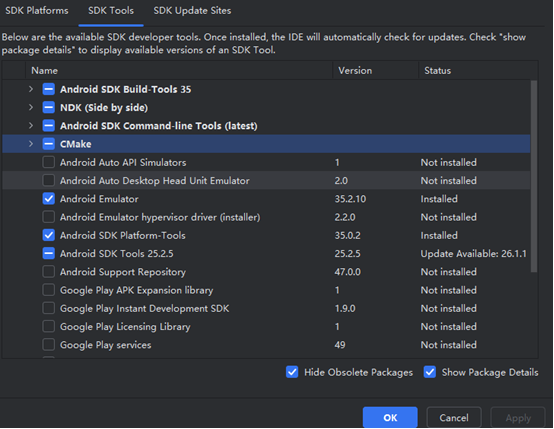Viewport: 554px width, 429px height.
Task: Dismiss the dialog with Cancel
Action: click(454, 418)
